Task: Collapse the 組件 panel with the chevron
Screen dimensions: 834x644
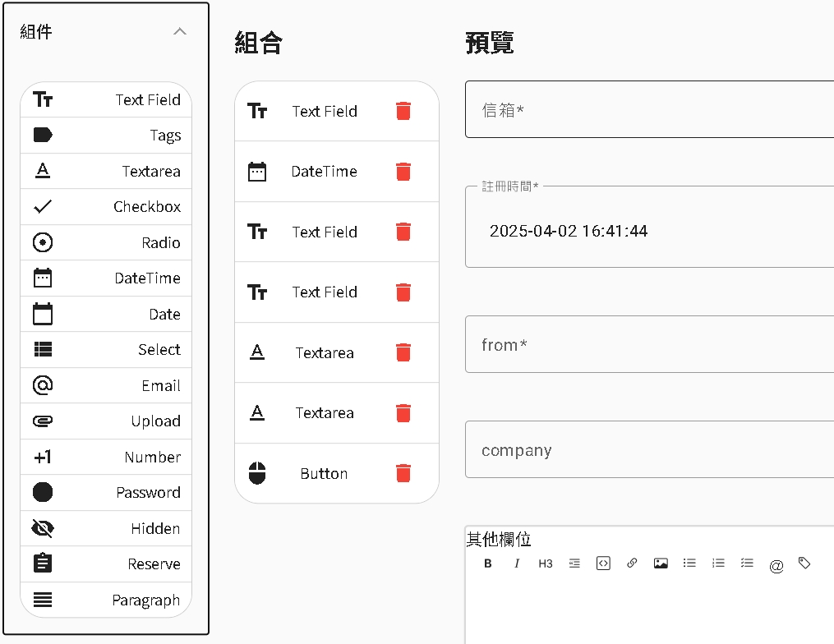Action: point(180,32)
